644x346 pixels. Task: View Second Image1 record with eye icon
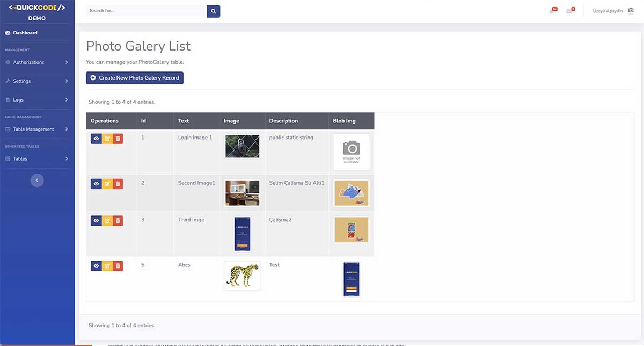(96, 184)
